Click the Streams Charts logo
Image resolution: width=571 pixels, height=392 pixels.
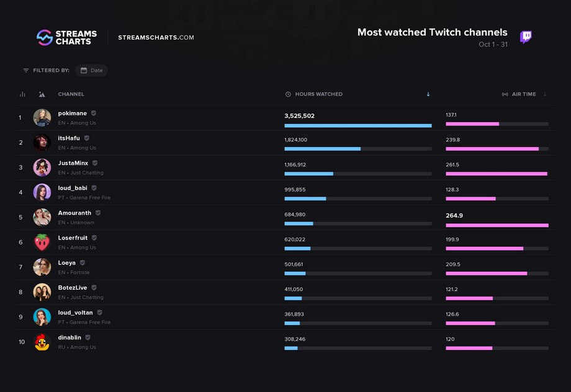66,37
